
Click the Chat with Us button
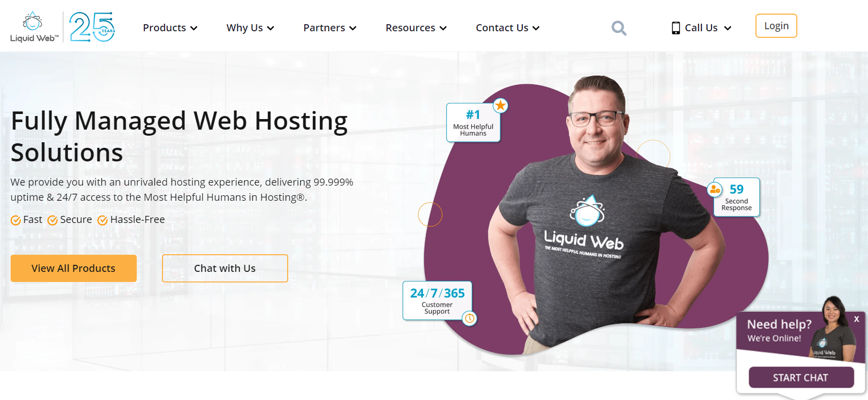click(225, 268)
